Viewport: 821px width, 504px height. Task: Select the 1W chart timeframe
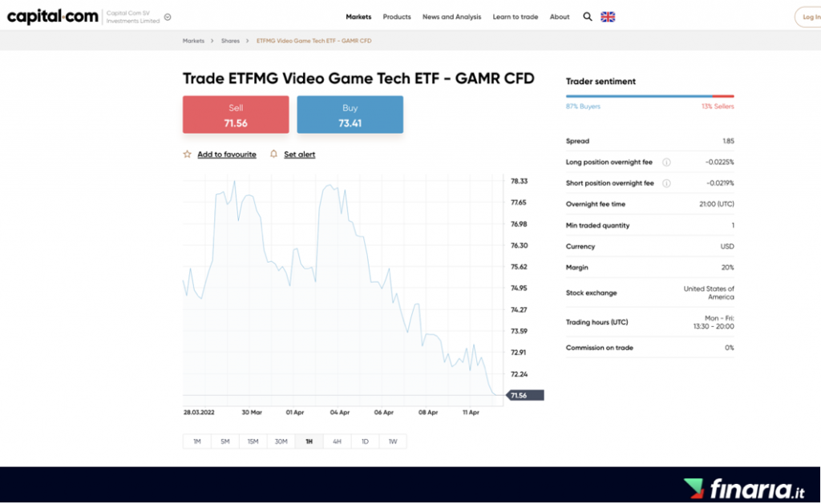point(393,442)
